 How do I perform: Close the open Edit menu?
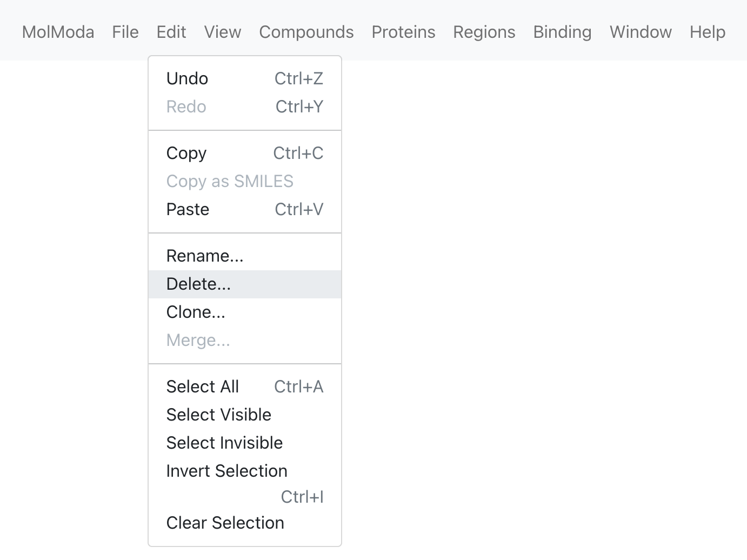coord(171,32)
